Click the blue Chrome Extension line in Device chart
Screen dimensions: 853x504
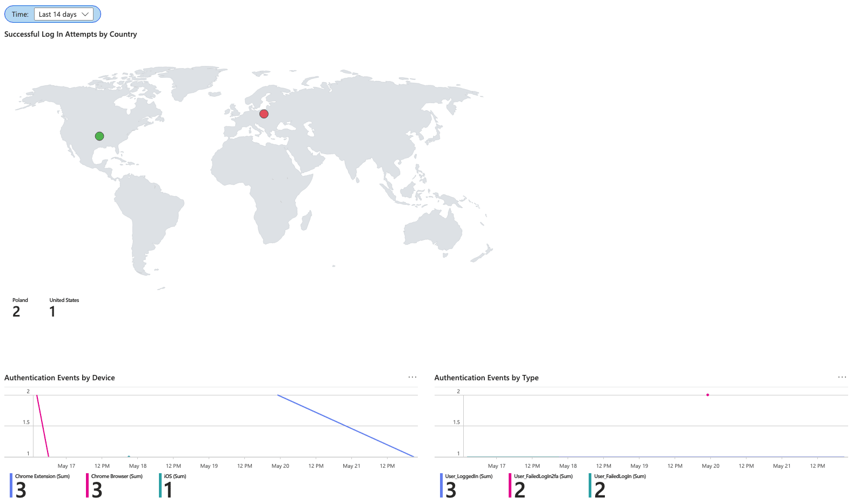pos(346,426)
